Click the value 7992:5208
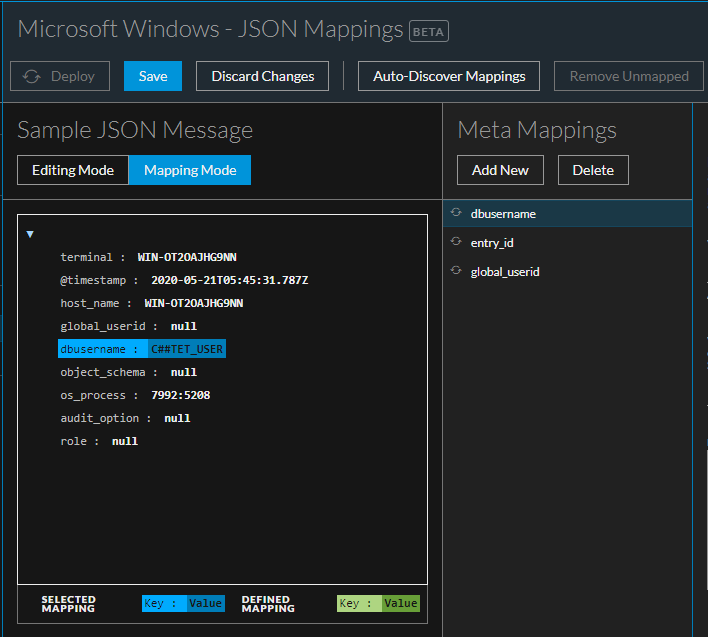Screen dimensions: 708x637 (181, 395)
